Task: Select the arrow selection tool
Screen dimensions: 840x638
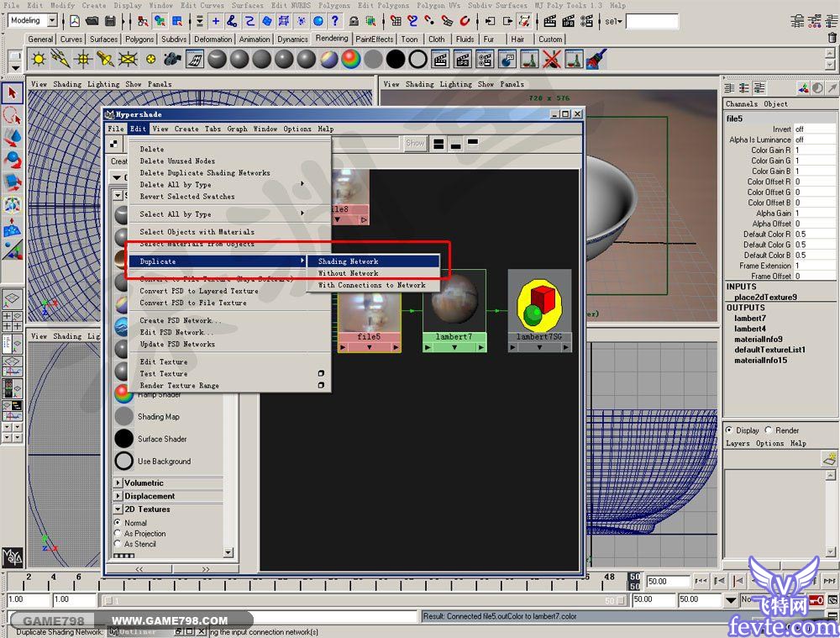Action: 12,93
